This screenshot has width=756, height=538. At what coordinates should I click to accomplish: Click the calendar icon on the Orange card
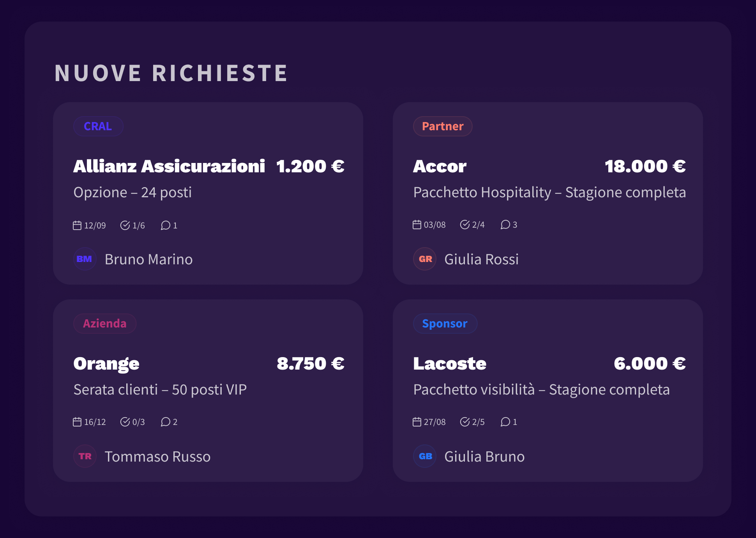(77, 422)
